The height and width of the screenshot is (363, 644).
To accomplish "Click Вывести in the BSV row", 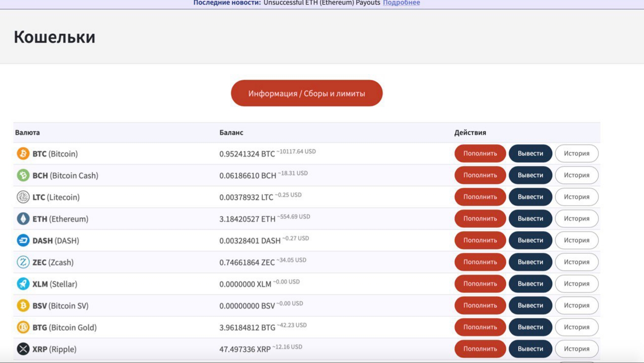I will (530, 306).
